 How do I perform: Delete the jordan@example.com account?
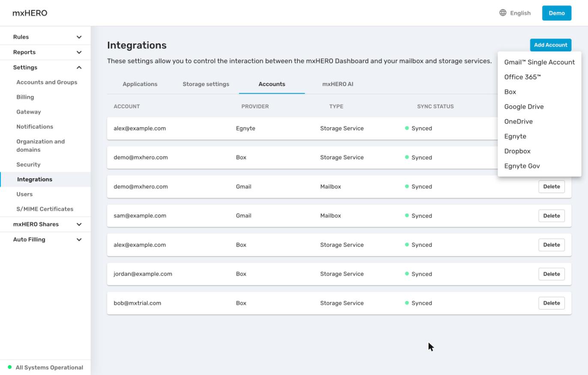click(x=552, y=274)
